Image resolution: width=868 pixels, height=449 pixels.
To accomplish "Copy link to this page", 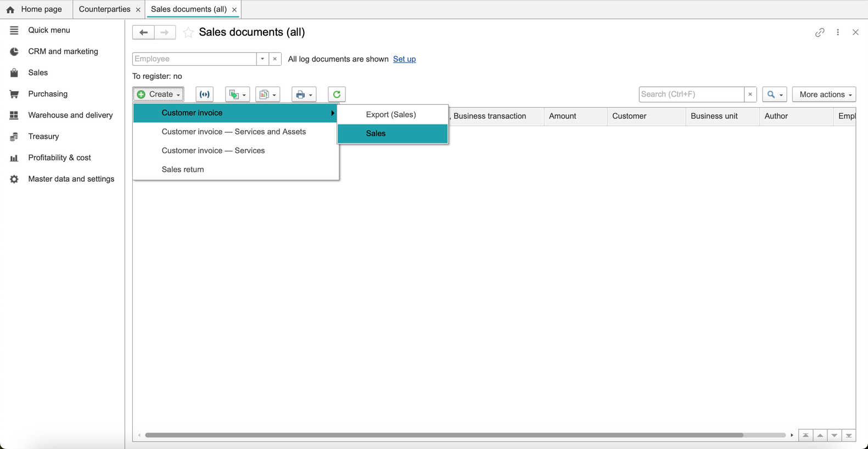I will [x=820, y=32].
